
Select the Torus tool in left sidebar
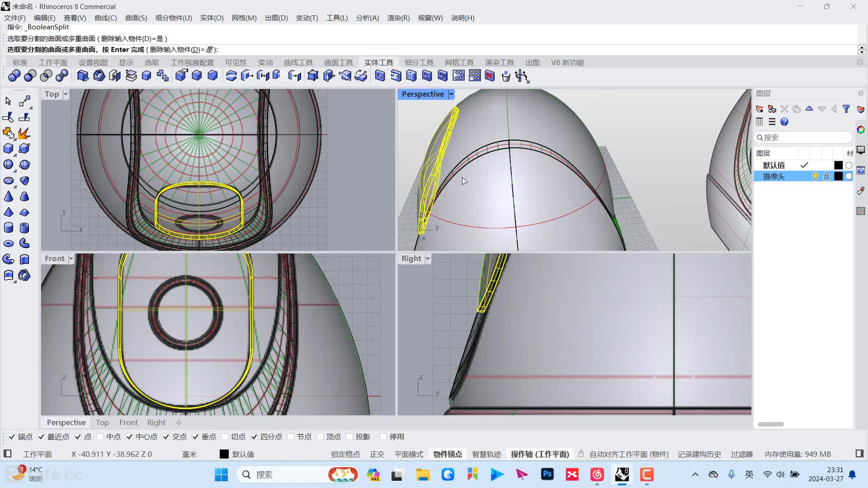(9, 244)
